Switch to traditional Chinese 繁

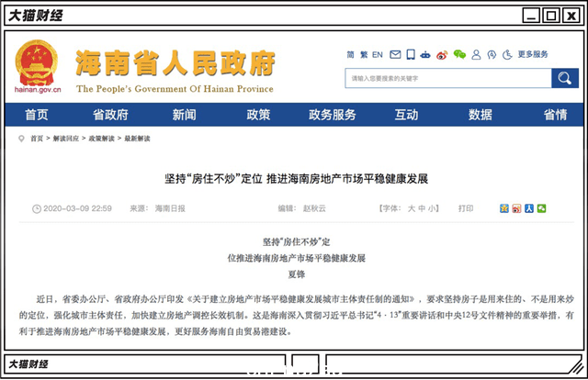point(364,55)
